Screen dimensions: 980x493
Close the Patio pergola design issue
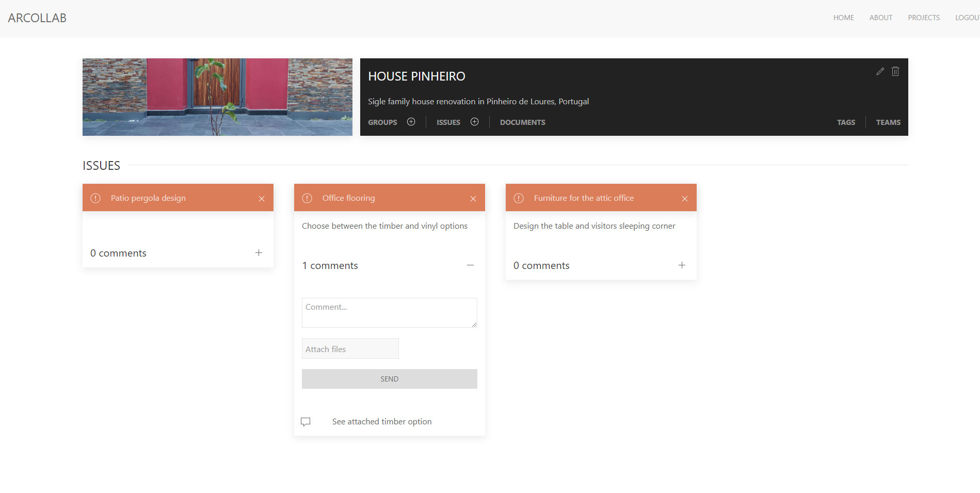[x=262, y=199]
